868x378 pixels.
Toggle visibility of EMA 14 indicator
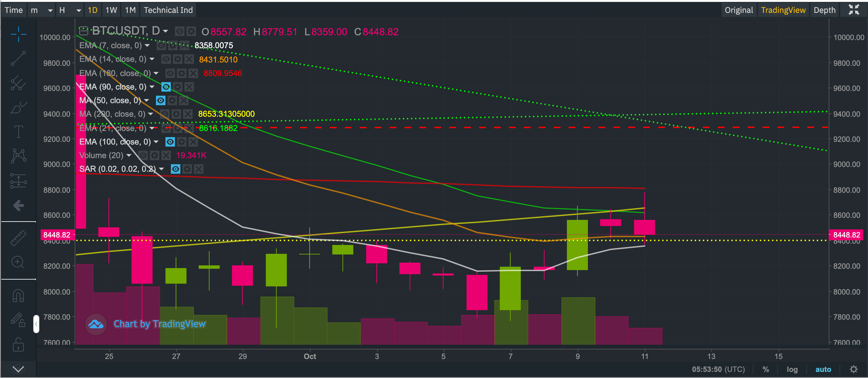point(166,59)
